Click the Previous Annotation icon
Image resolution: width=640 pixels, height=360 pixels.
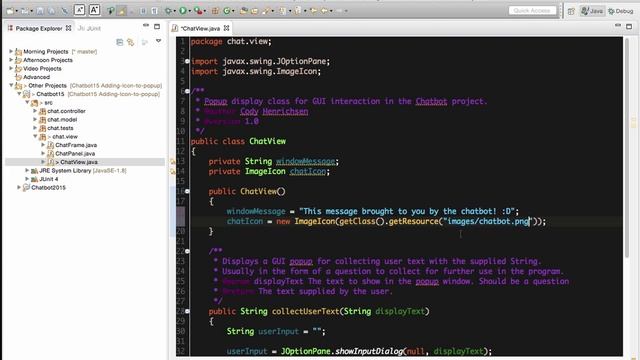[298, 11]
